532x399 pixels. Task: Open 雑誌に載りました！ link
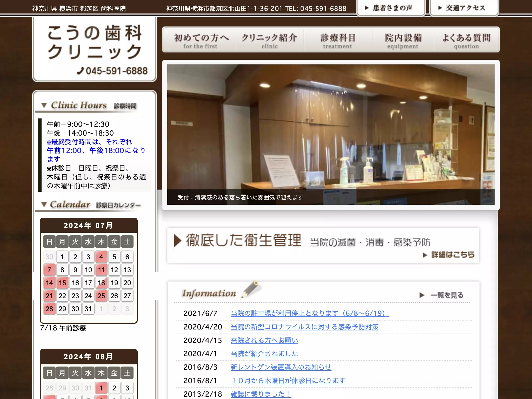(261, 394)
